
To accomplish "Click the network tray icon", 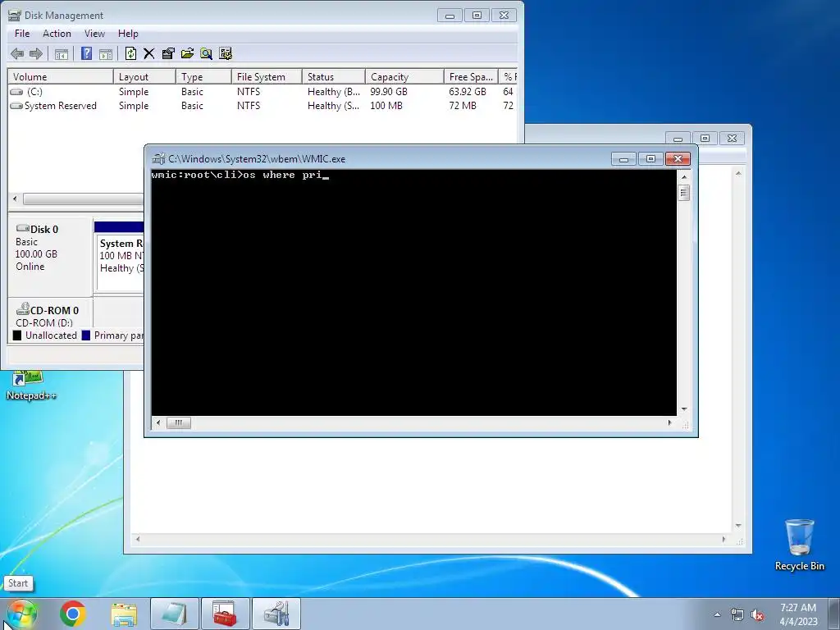I will point(737,615).
